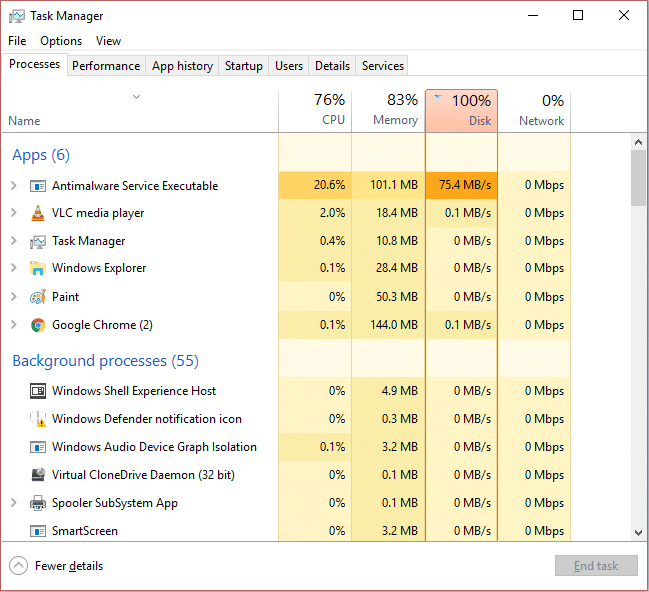Image resolution: width=649 pixels, height=592 pixels.
Task: Click the scrollbar up arrow
Action: tap(638, 142)
